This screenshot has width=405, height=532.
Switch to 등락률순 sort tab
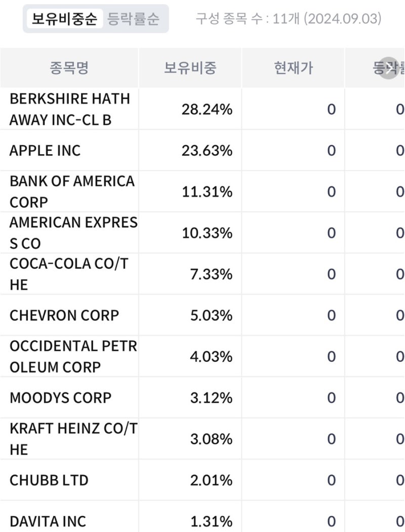point(133,19)
